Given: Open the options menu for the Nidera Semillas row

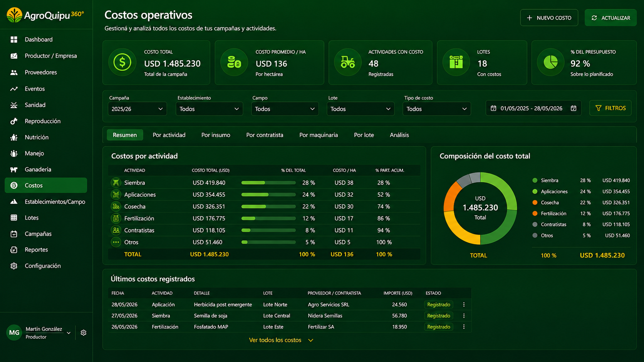Looking at the screenshot, I should click(464, 316).
